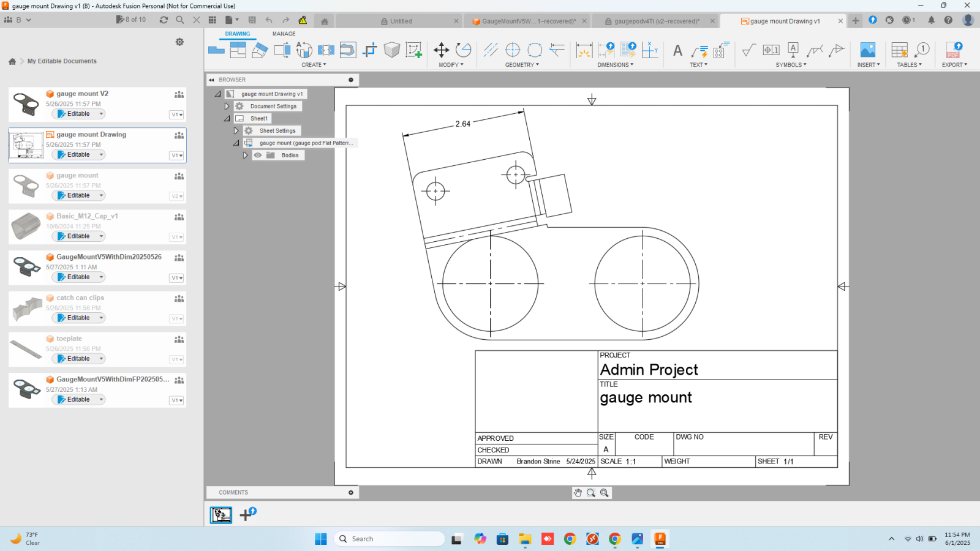Expand the Document Settings node
Image resolution: width=980 pixels, height=551 pixels.
point(227,107)
